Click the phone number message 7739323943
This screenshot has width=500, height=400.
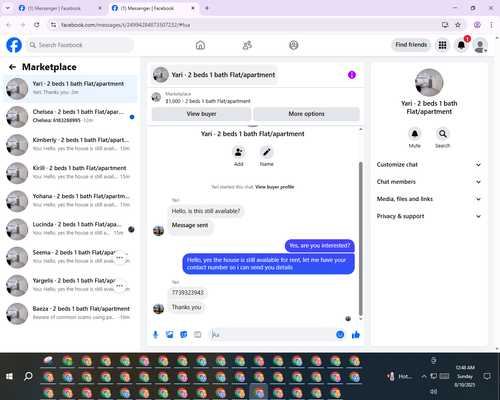(x=187, y=293)
